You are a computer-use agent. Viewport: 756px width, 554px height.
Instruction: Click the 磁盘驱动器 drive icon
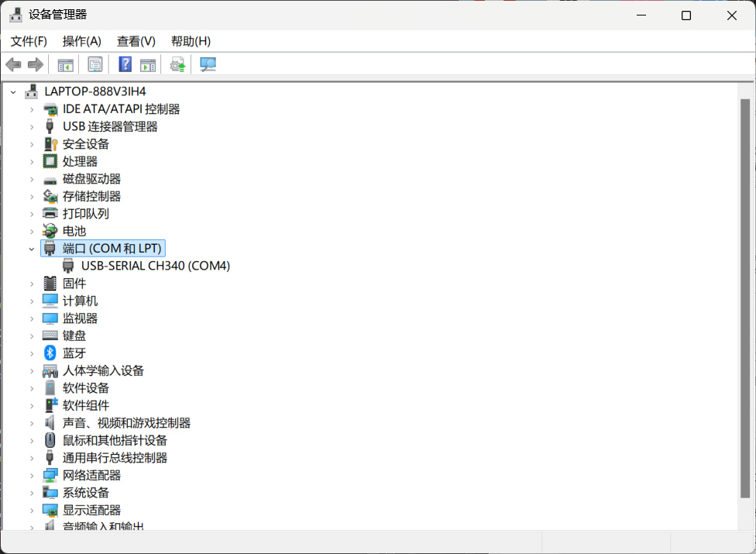pos(50,181)
